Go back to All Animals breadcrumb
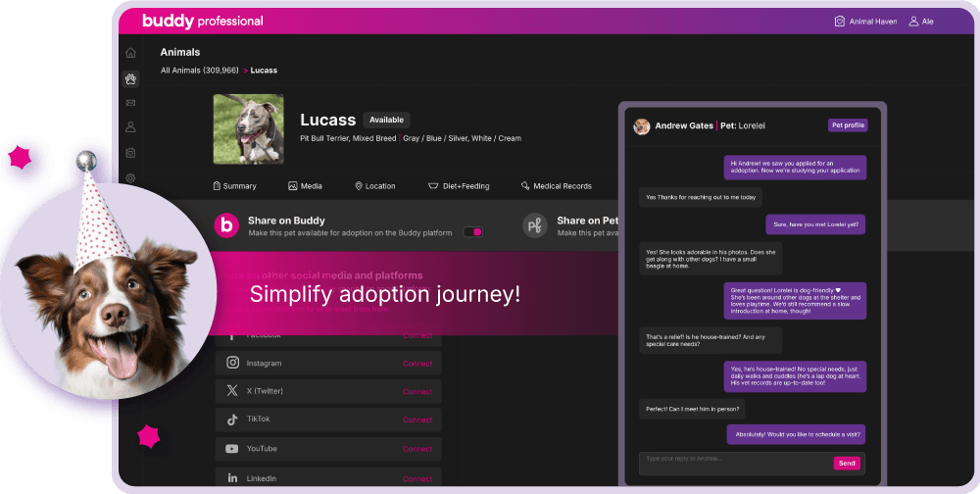 coord(199,70)
